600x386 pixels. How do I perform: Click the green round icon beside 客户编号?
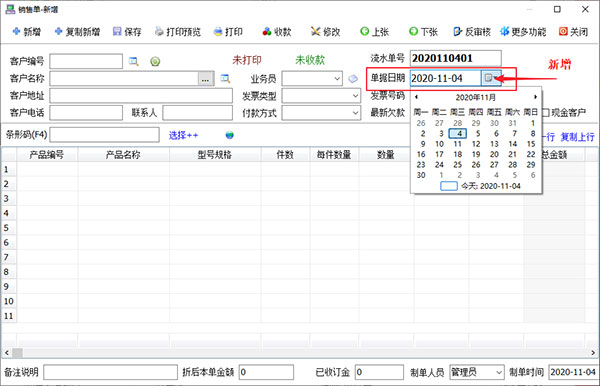point(155,61)
